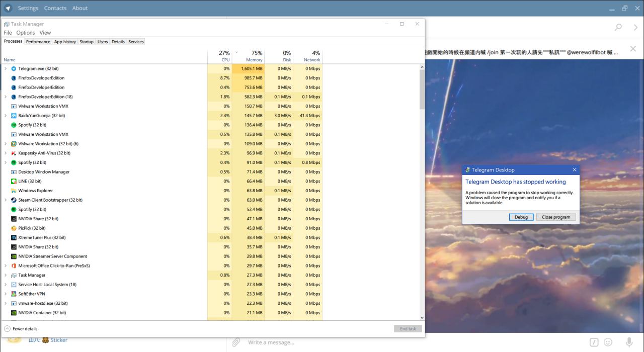This screenshot has height=352, width=644.
Task: Sort processes by Disk column
Action: 279,56
